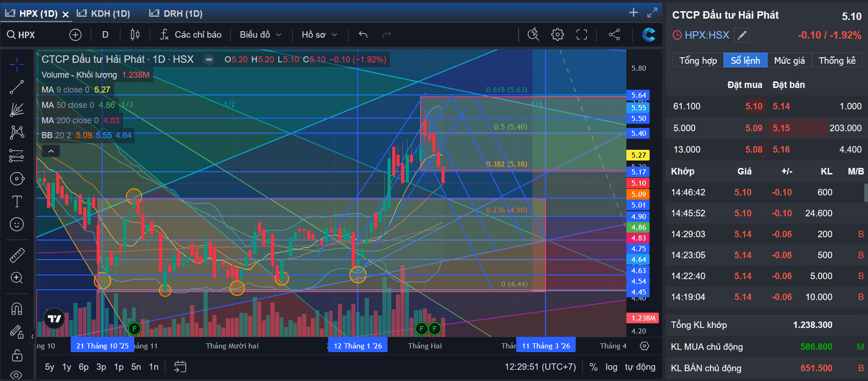The image size is (868, 381).
Task: Toggle stay in drawing mode pencil-lock
Action: (x=17, y=332)
